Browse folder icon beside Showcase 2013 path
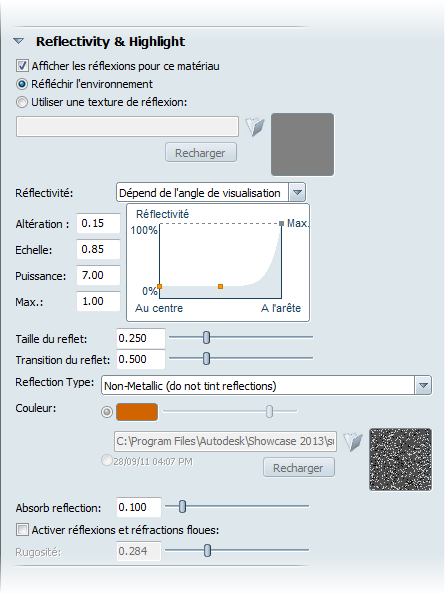The width and height of the screenshot is (445, 595). [x=353, y=441]
